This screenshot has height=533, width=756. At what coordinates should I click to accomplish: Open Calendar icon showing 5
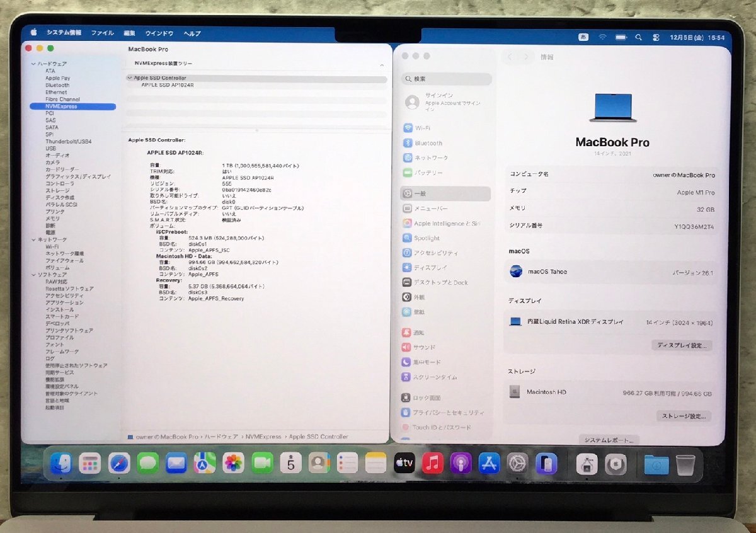(290, 464)
